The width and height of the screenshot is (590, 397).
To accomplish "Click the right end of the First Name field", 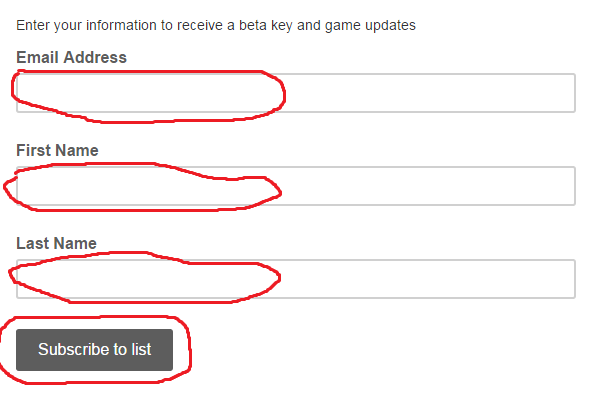I will tap(557, 186).
